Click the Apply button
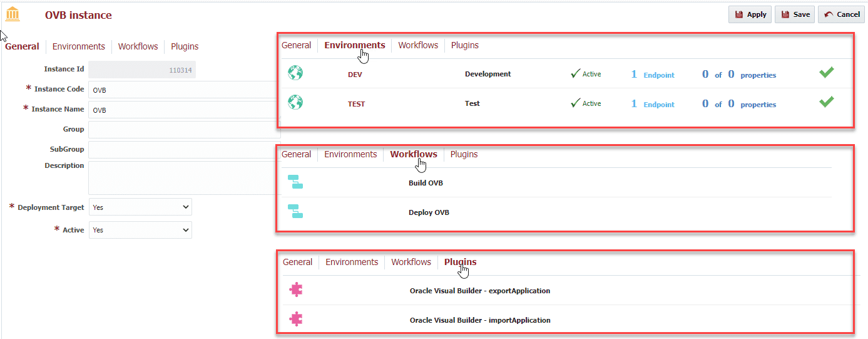Viewport: 868px width, 339px height. click(750, 14)
